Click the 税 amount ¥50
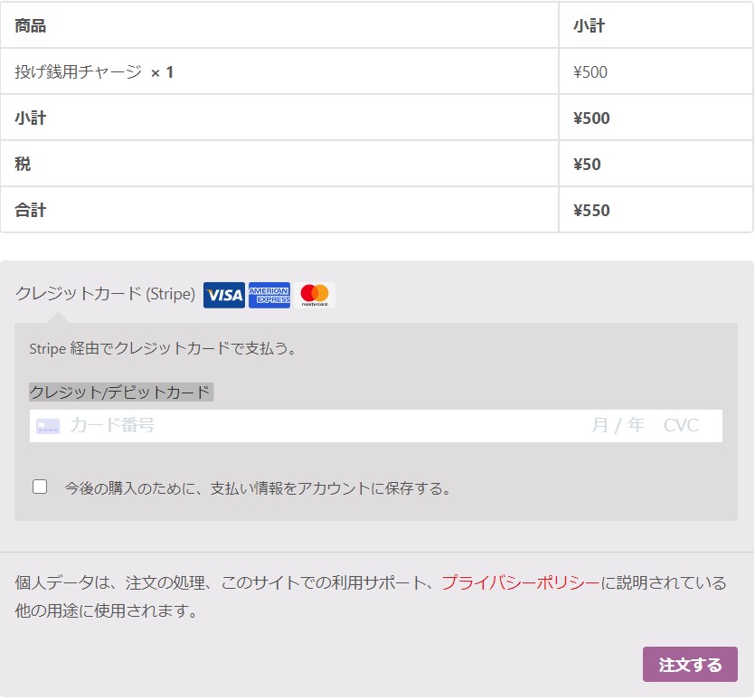The image size is (755, 700). (x=587, y=165)
